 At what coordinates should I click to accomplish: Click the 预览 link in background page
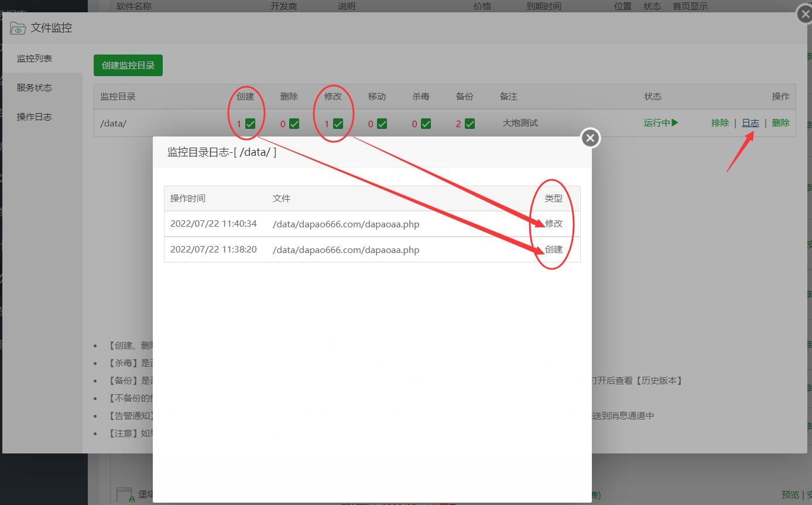pyautogui.click(x=790, y=495)
